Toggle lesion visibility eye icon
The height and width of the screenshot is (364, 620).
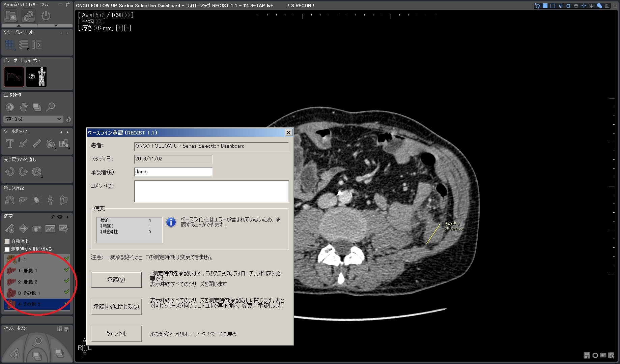60,217
